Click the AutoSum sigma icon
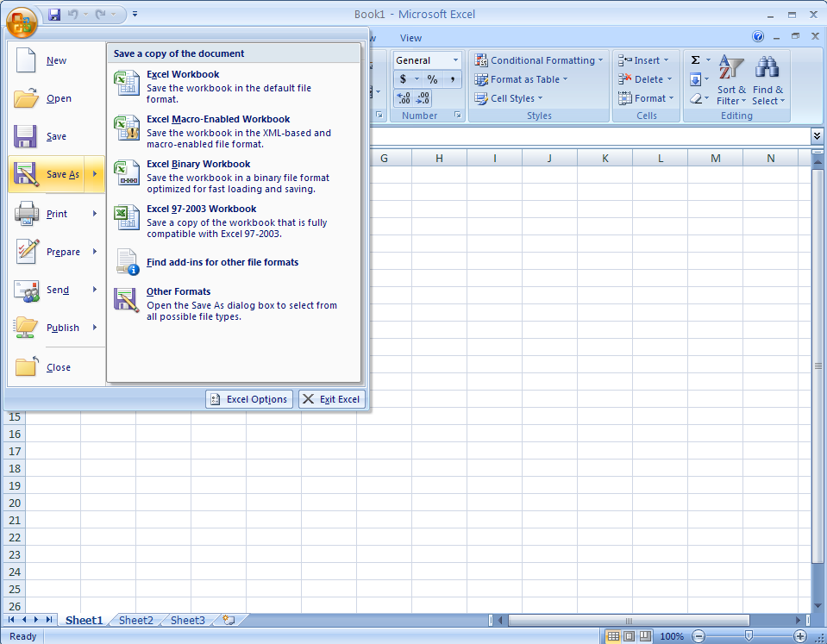Image resolution: width=827 pixels, height=644 pixels. coord(696,60)
